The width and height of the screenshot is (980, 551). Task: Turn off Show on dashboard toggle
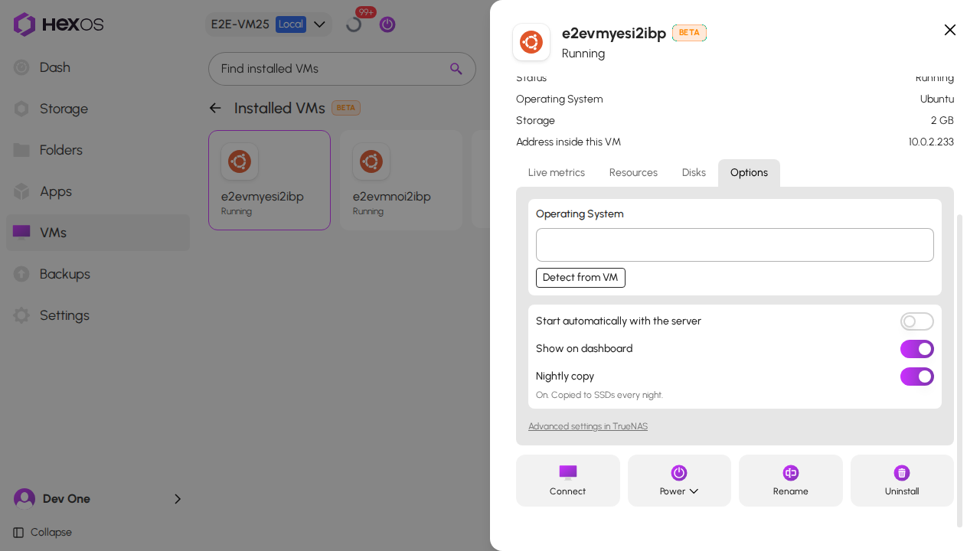pos(917,349)
